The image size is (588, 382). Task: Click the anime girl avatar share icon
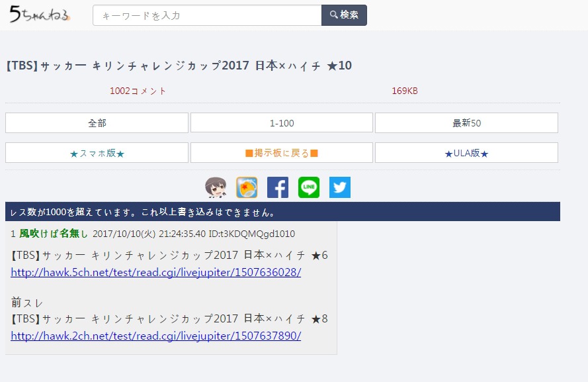point(216,187)
